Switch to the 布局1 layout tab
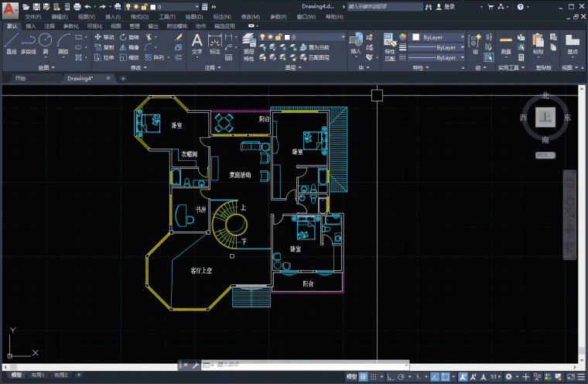This screenshot has height=384, width=588. (37, 375)
